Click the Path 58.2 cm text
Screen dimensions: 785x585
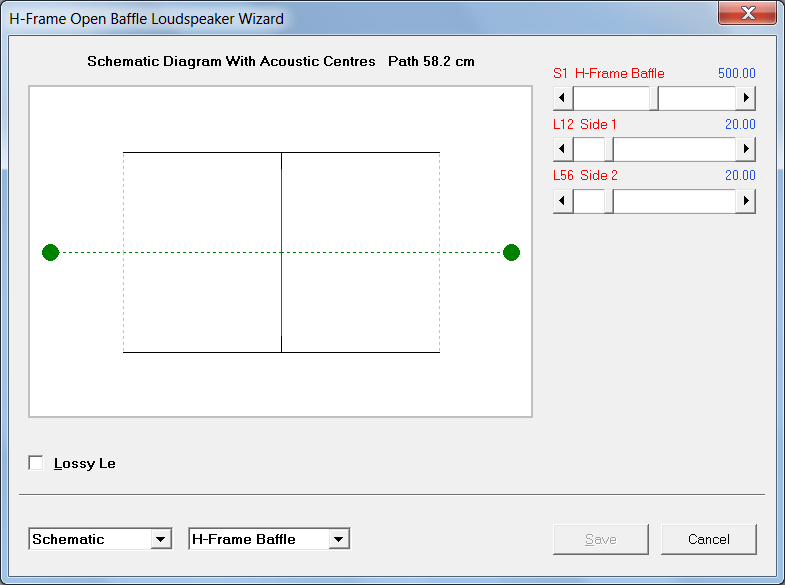(431, 61)
